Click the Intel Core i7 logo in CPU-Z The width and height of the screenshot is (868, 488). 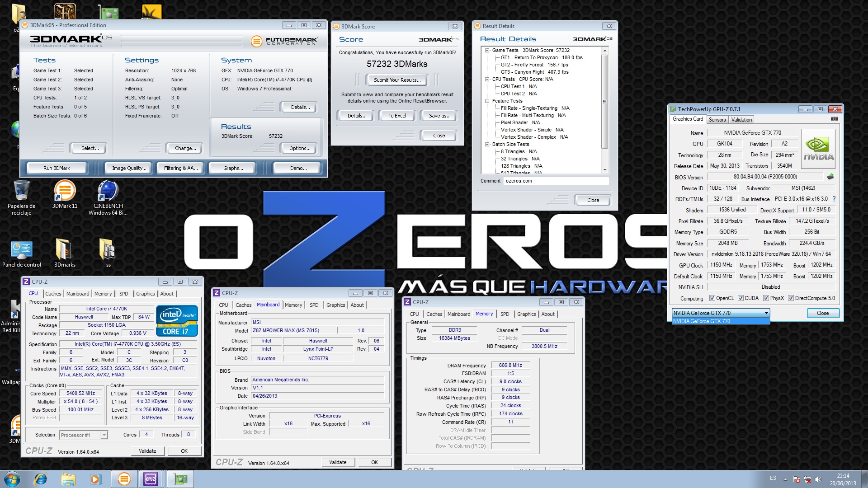(177, 321)
